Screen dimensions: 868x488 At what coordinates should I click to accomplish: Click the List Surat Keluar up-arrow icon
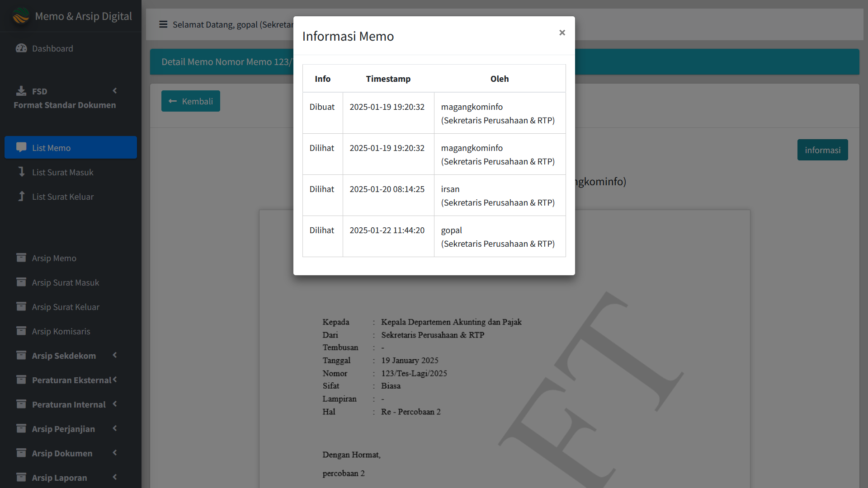coord(21,196)
